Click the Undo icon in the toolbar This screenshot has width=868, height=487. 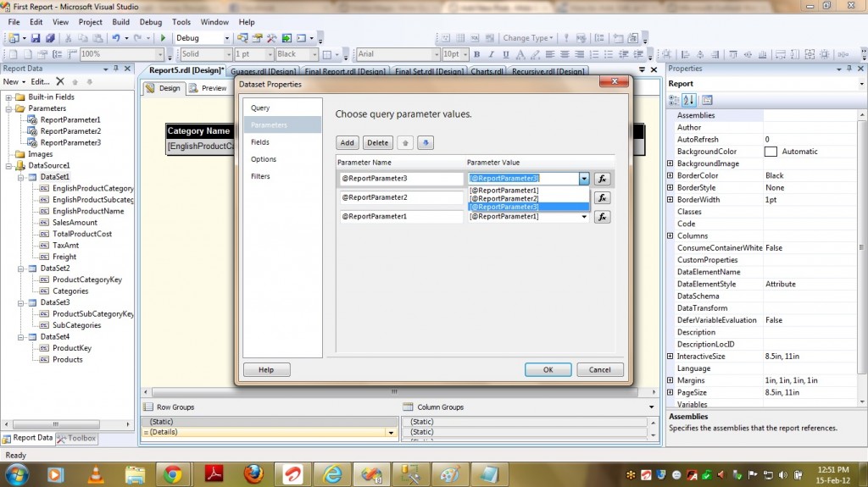coord(115,38)
